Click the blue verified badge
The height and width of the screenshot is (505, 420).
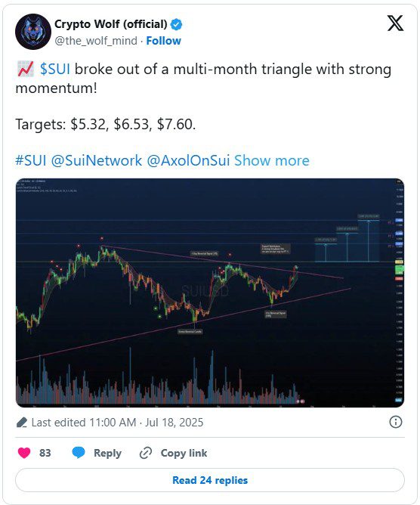point(176,24)
